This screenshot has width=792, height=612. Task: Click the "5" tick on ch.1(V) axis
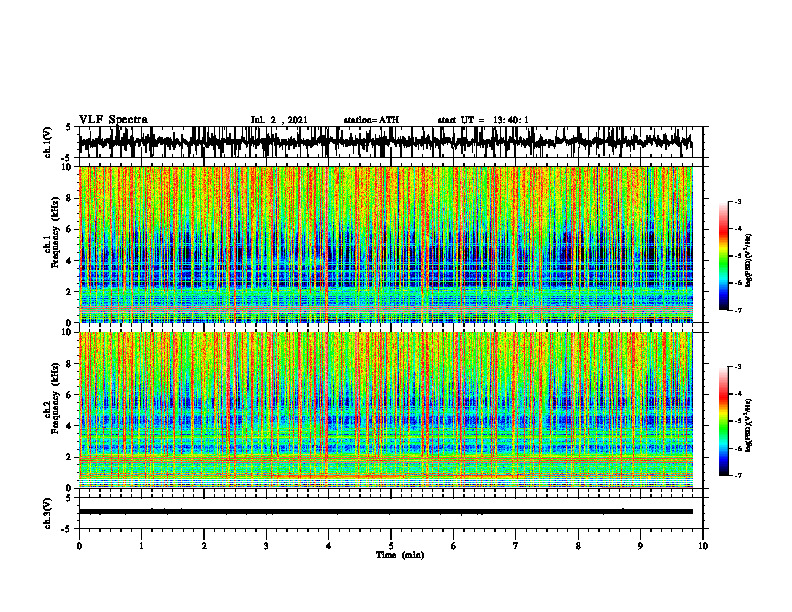click(69, 128)
